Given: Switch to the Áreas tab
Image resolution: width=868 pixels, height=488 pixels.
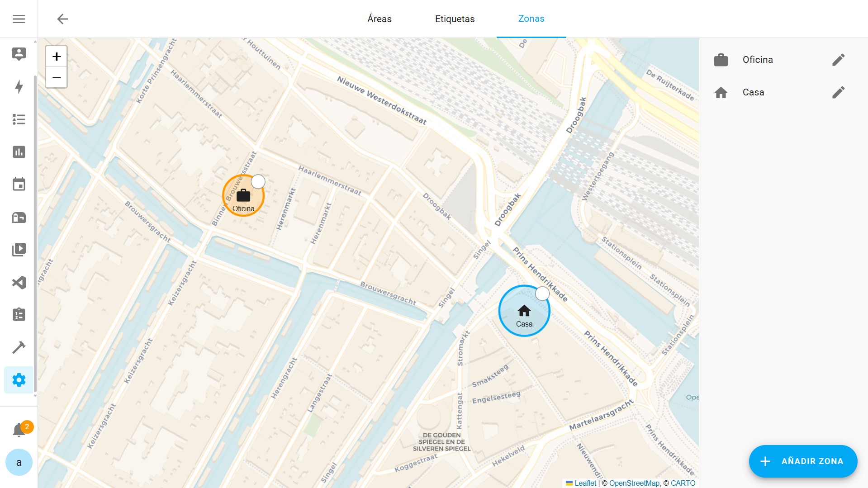Looking at the screenshot, I should pyautogui.click(x=379, y=19).
